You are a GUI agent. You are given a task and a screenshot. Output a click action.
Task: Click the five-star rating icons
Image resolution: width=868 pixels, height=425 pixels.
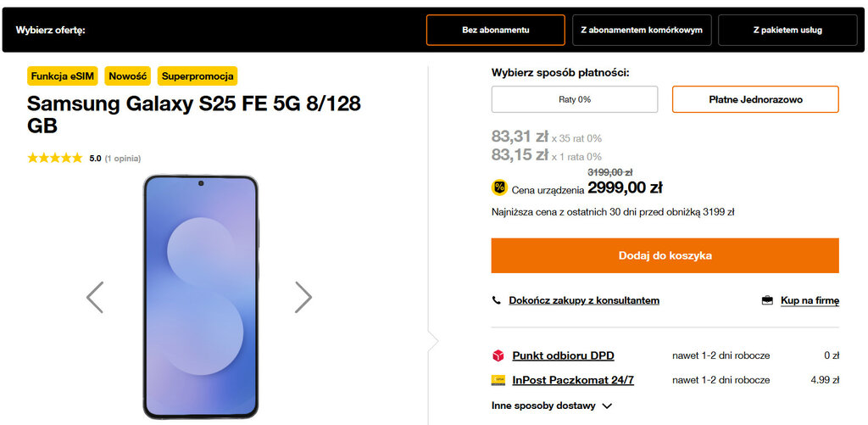[55, 158]
